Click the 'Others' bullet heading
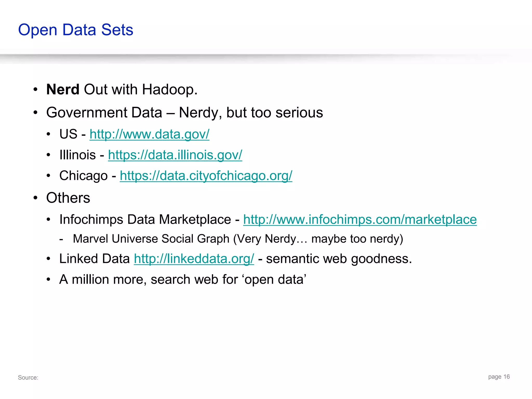532x399 pixels. (68, 198)
